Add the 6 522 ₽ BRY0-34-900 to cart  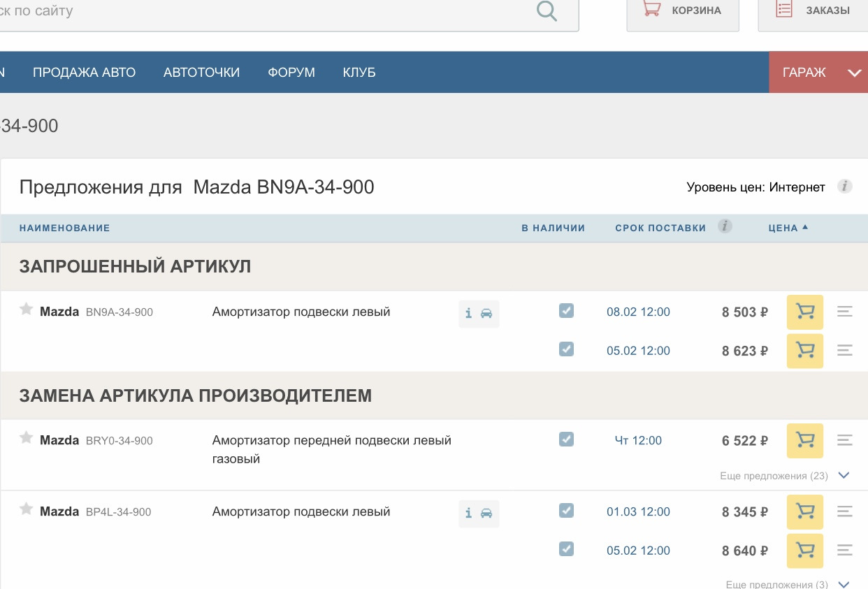804,441
